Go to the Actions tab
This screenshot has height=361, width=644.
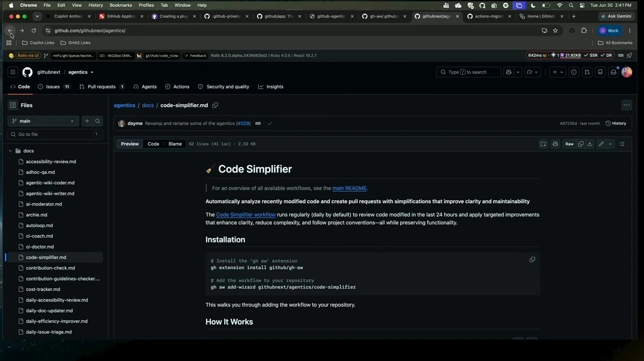[x=177, y=87]
